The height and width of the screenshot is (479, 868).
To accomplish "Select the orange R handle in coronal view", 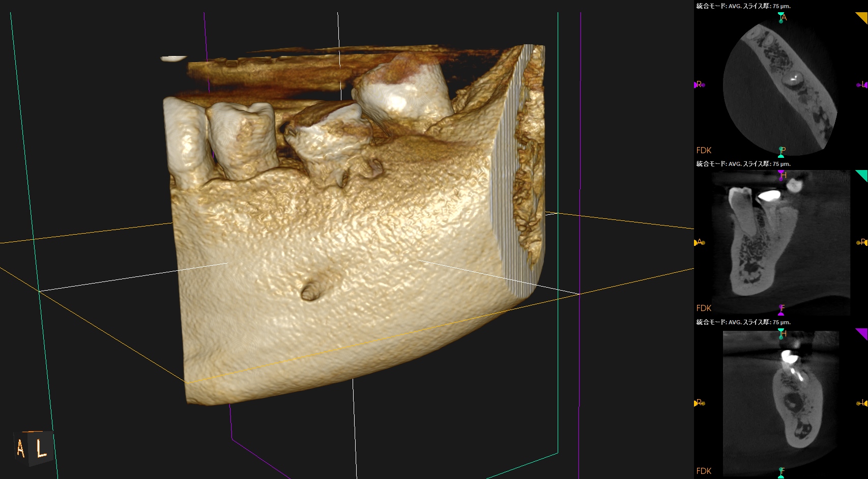I will click(699, 403).
